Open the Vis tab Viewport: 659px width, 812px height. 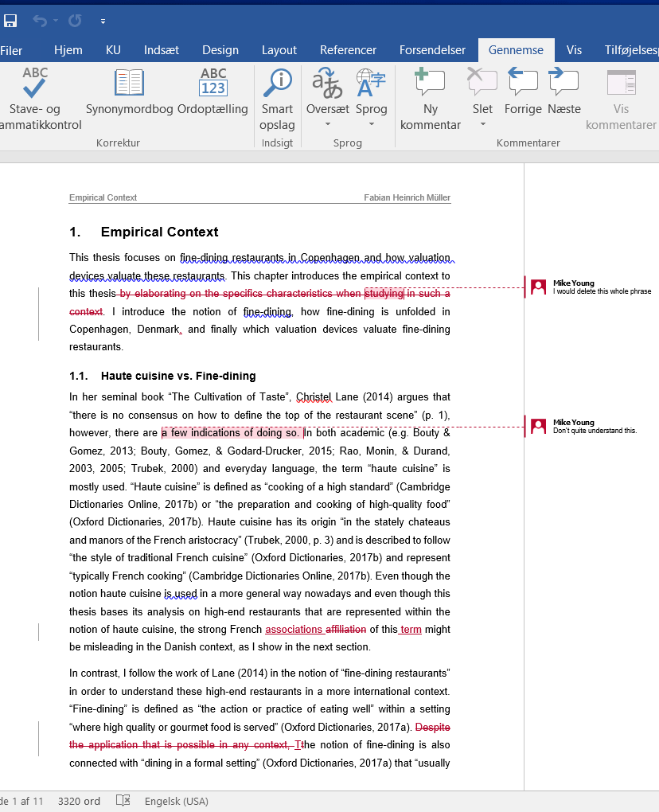click(574, 50)
